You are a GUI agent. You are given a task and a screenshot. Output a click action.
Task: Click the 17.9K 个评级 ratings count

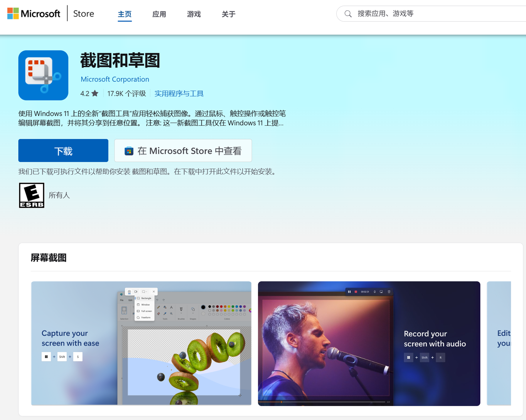tap(126, 94)
